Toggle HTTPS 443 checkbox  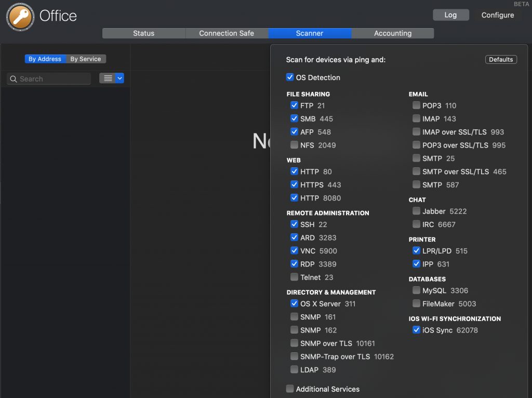pos(294,185)
